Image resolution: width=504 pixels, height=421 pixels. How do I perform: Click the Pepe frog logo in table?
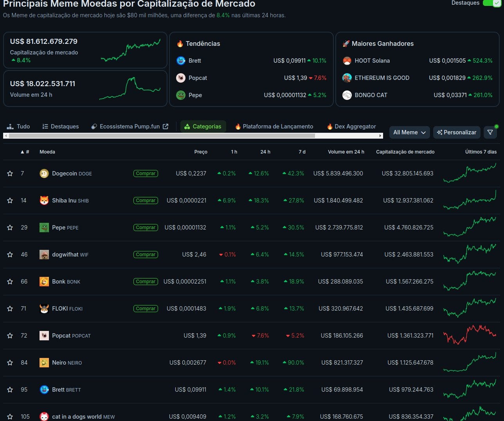44,228
